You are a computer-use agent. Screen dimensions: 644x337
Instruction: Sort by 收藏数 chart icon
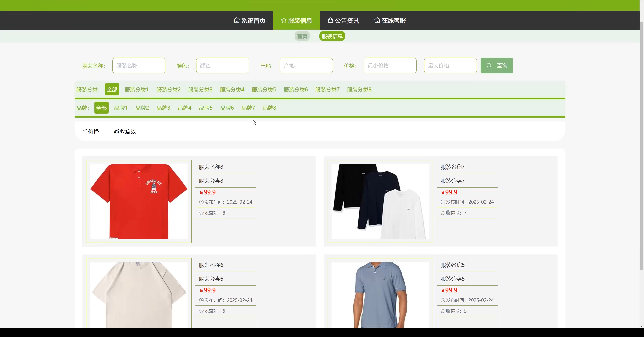pos(116,131)
